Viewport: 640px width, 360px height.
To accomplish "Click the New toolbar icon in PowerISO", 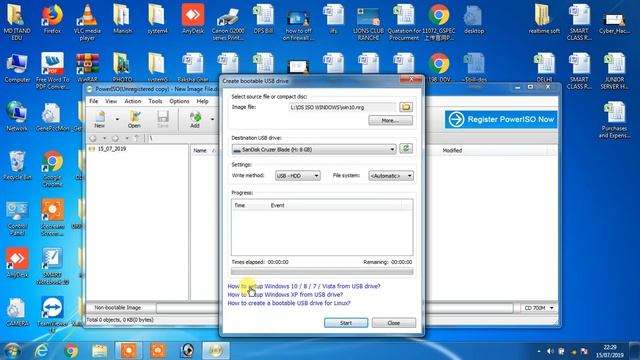I will coord(100,119).
